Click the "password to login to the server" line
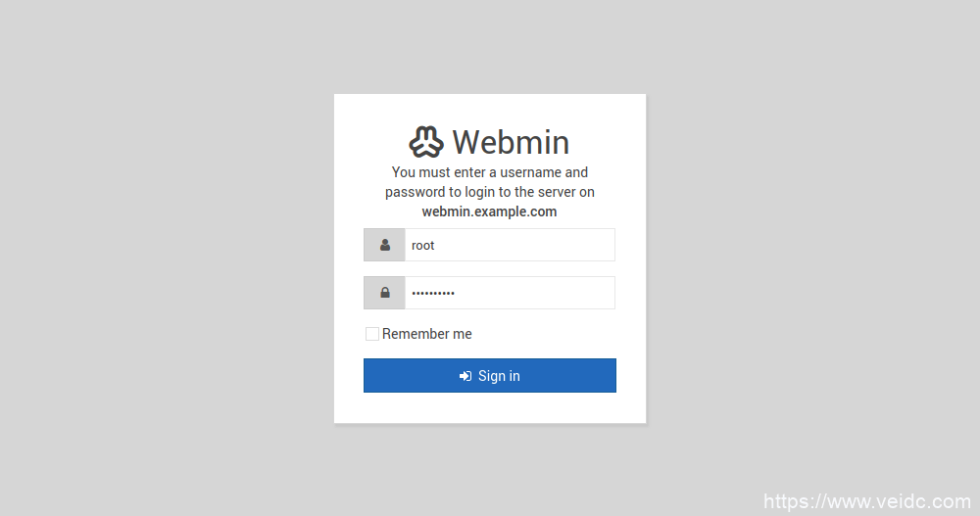 (x=490, y=192)
